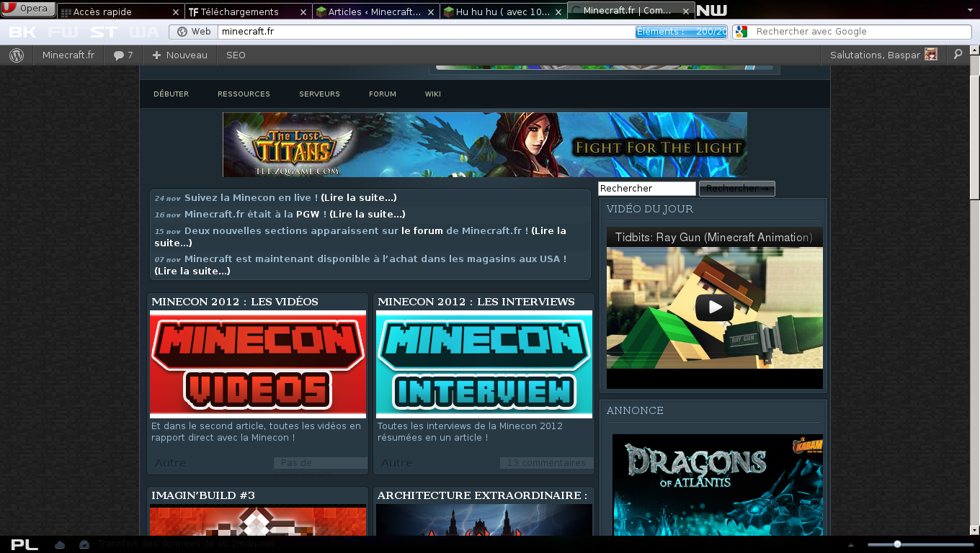Open MINECON 2012 : LES VIDÉOS article title
980x553 pixels.
(x=235, y=302)
